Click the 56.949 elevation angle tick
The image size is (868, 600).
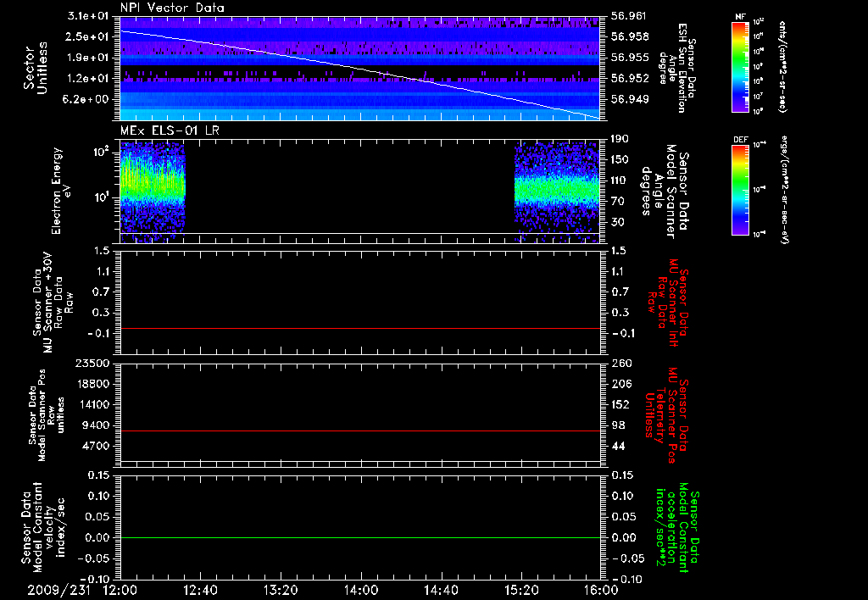pyautogui.click(x=630, y=100)
